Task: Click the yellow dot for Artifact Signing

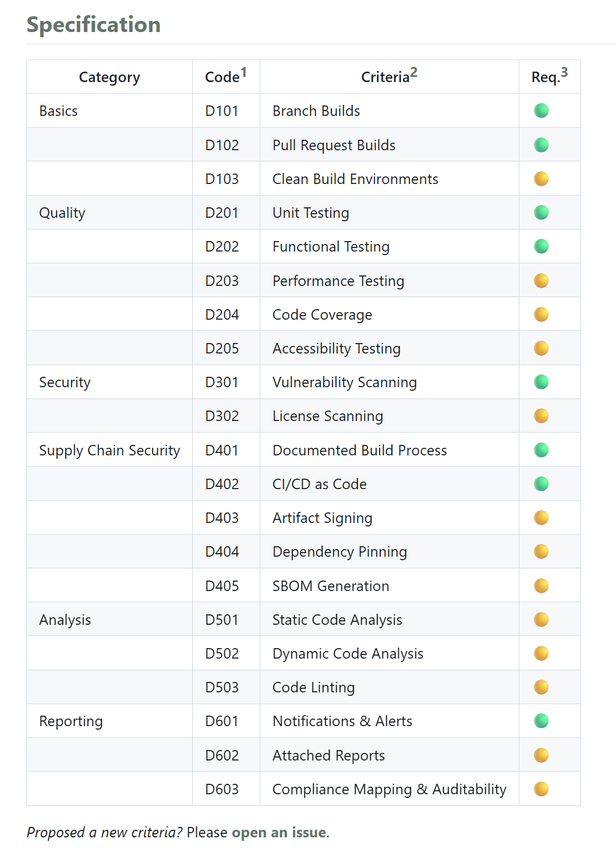Action: pyautogui.click(x=541, y=518)
